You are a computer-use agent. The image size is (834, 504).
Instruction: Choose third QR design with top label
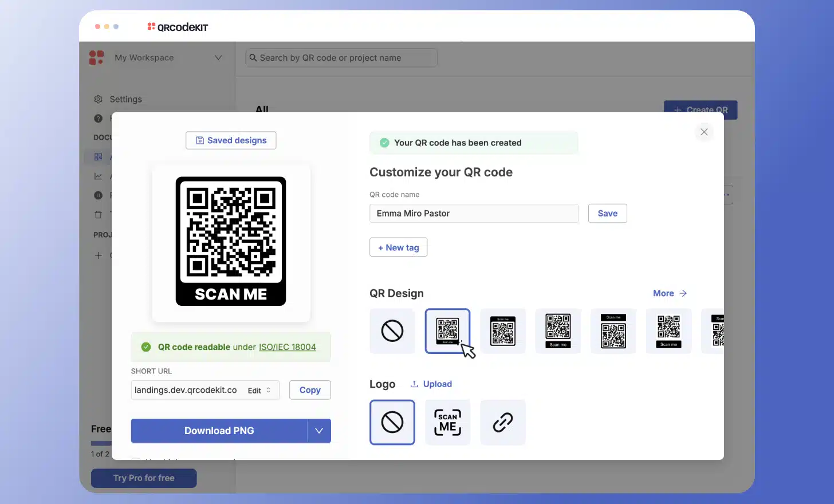(503, 331)
